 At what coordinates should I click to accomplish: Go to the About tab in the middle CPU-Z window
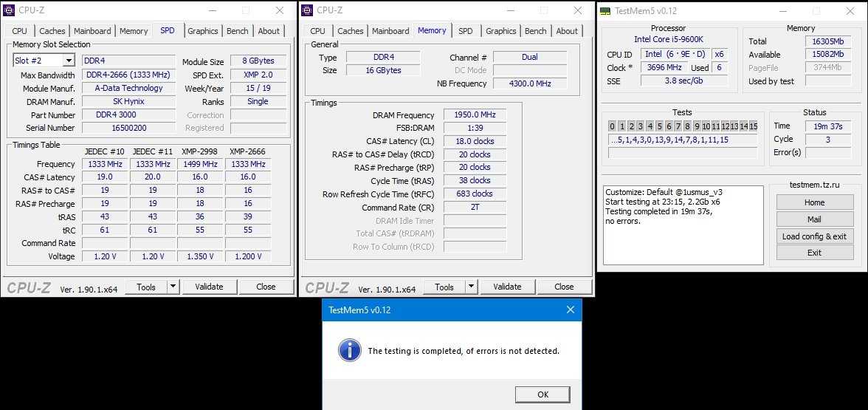(x=567, y=31)
